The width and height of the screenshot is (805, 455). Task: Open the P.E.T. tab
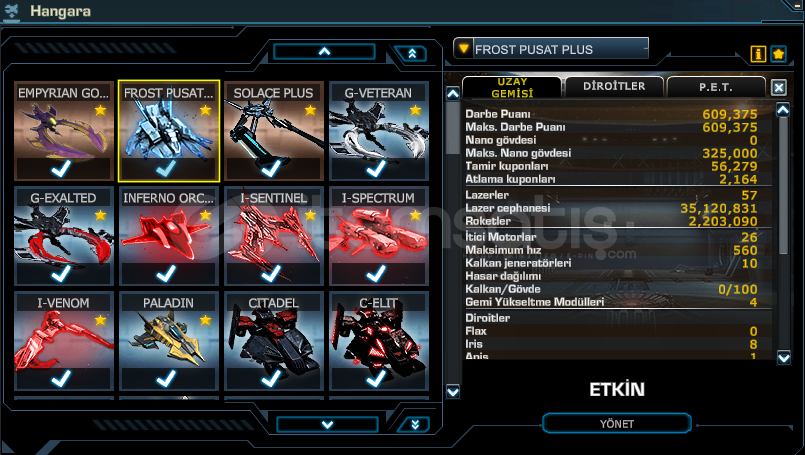[x=716, y=87]
